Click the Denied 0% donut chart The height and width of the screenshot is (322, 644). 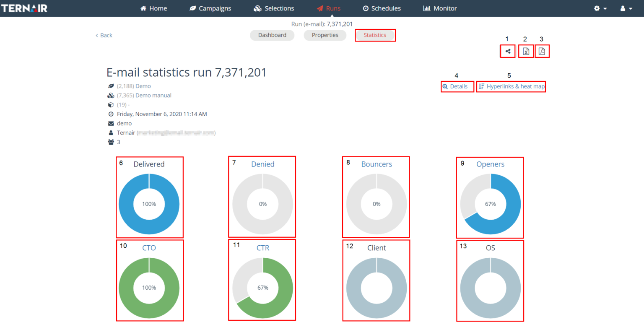pyautogui.click(x=263, y=204)
